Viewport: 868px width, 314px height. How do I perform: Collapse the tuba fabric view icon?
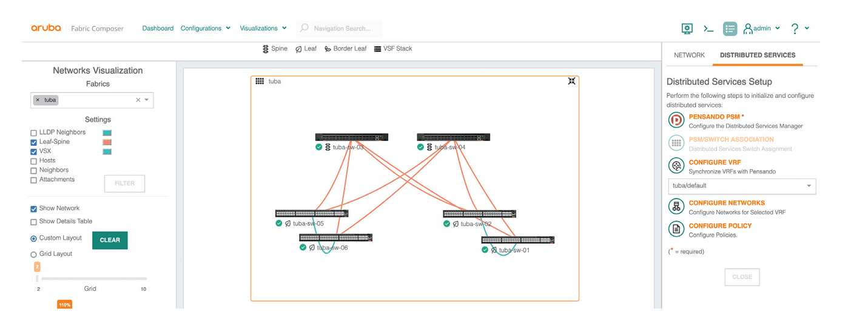pyautogui.click(x=571, y=81)
